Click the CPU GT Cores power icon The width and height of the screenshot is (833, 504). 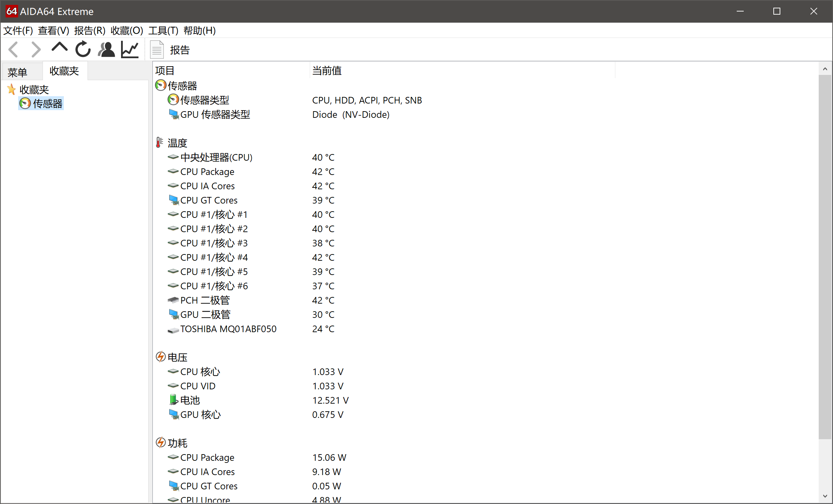[x=173, y=486]
